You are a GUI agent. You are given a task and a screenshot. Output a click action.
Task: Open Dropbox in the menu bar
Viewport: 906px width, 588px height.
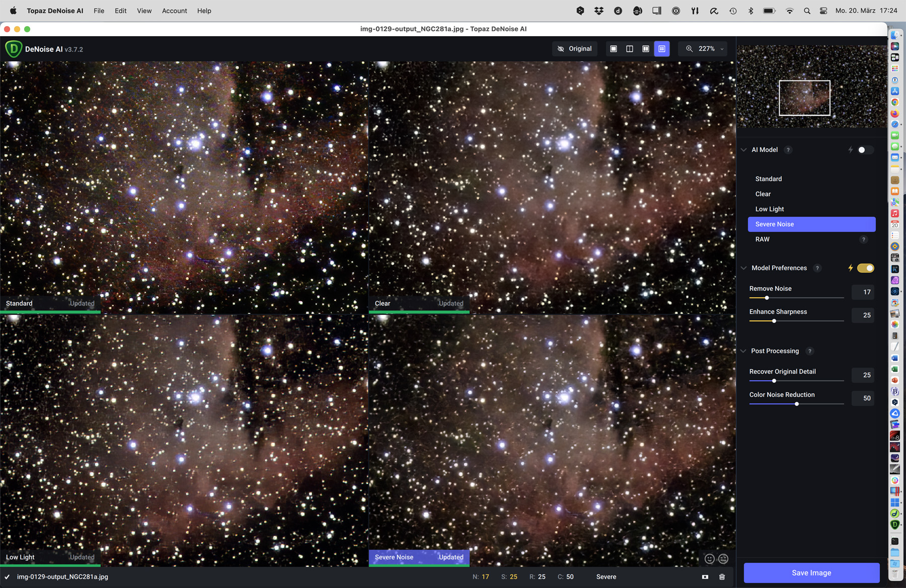click(x=599, y=11)
